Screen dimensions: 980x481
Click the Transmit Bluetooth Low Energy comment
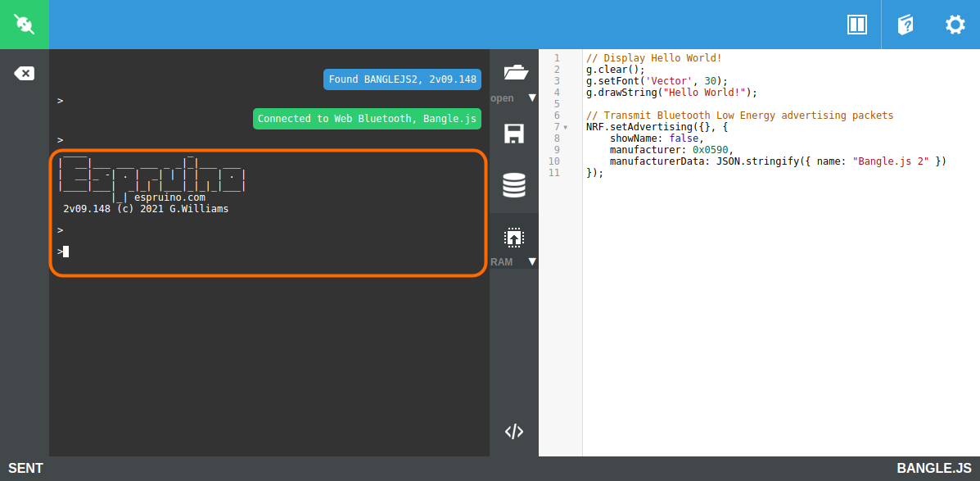coord(740,115)
